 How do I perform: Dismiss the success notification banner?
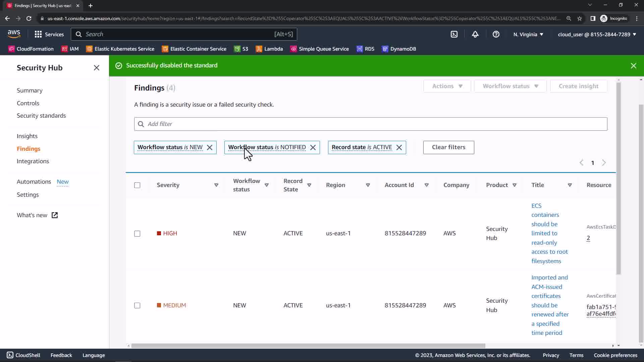click(633, 66)
